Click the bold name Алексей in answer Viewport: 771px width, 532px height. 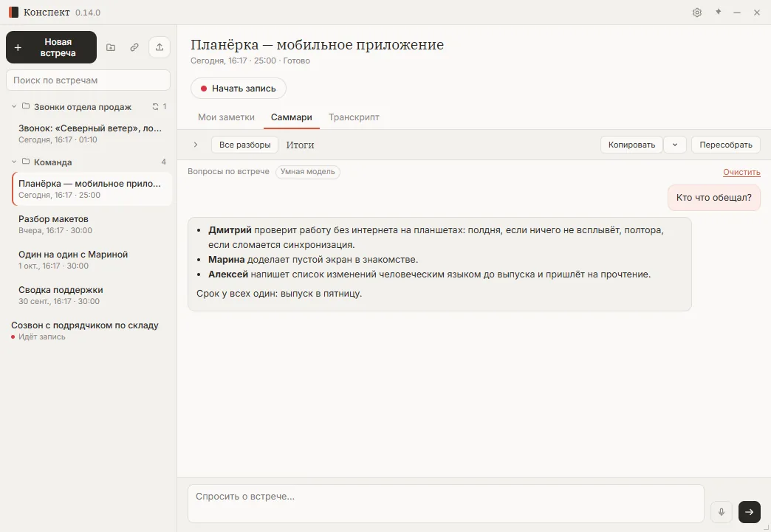[228, 274]
